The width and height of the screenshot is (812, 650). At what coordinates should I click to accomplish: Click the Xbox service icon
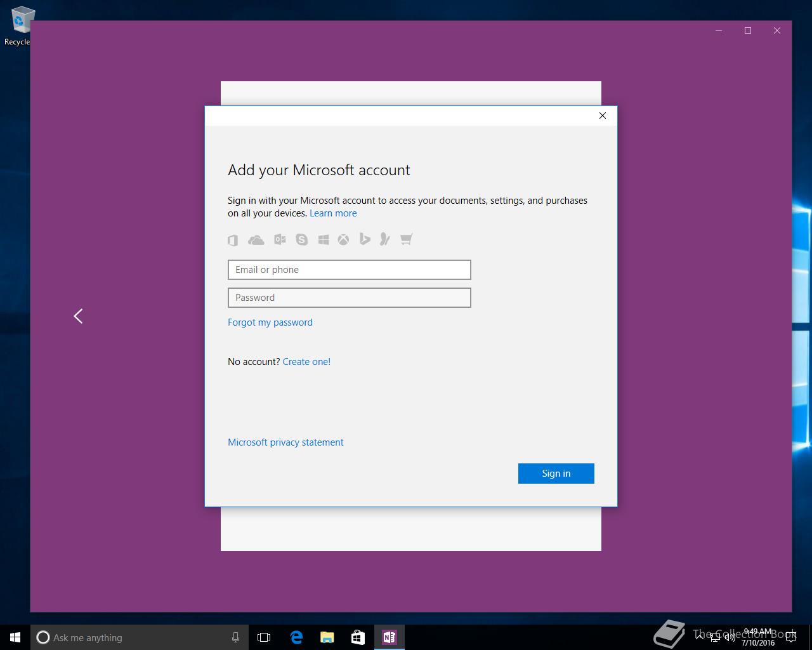pyautogui.click(x=343, y=239)
